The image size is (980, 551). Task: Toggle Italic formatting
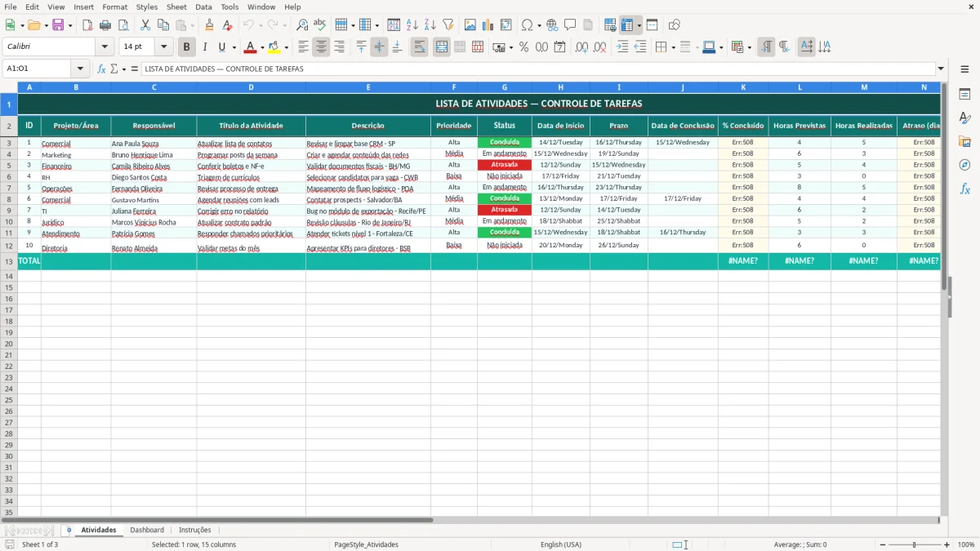(204, 47)
